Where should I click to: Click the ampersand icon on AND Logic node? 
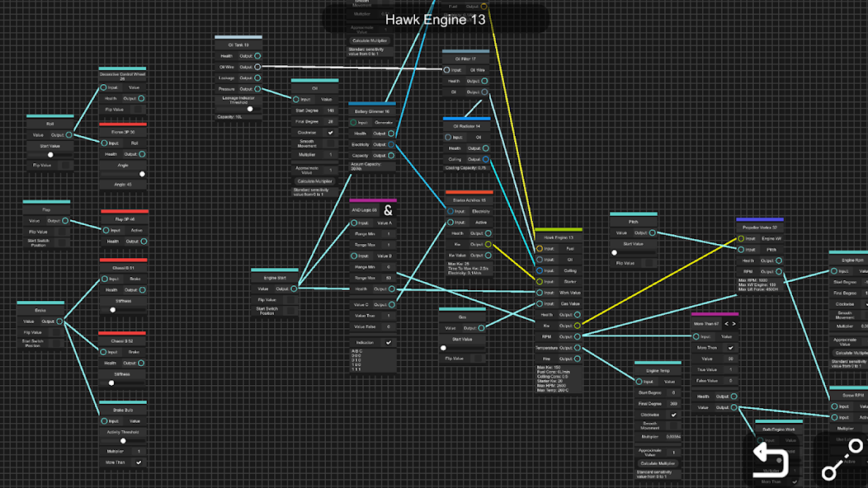(x=389, y=210)
